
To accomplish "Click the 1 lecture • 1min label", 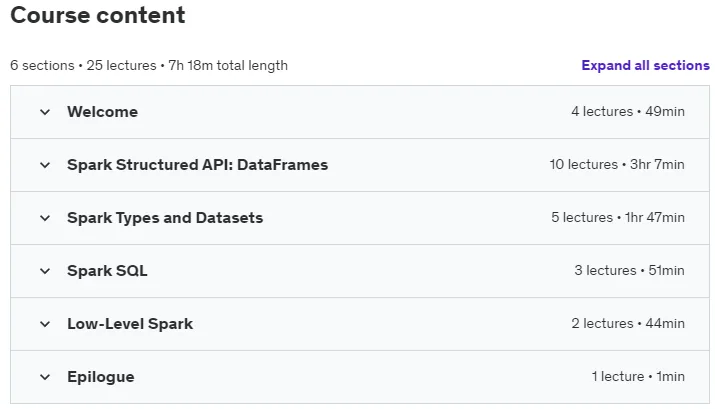I will 638,377.
